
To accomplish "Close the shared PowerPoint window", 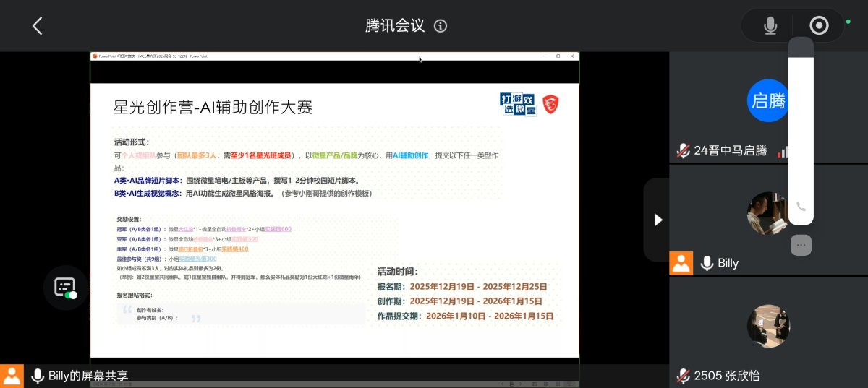I will pos(571,56).
